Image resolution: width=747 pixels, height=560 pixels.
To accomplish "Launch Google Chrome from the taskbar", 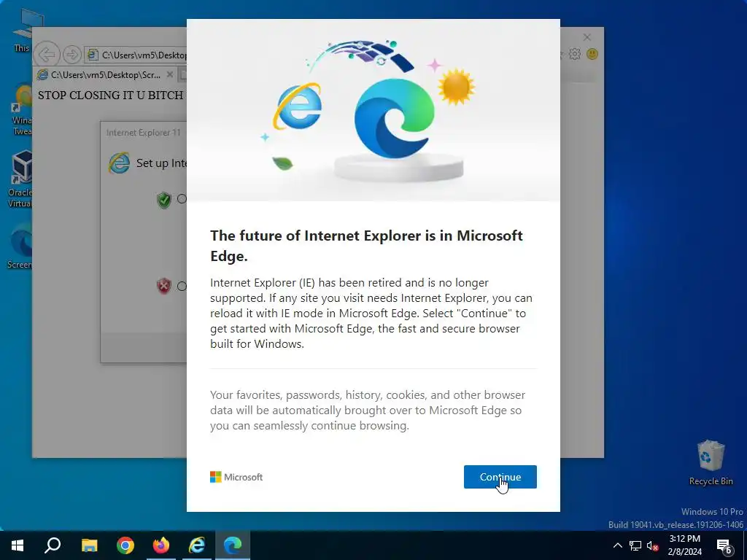I will 125,545.
